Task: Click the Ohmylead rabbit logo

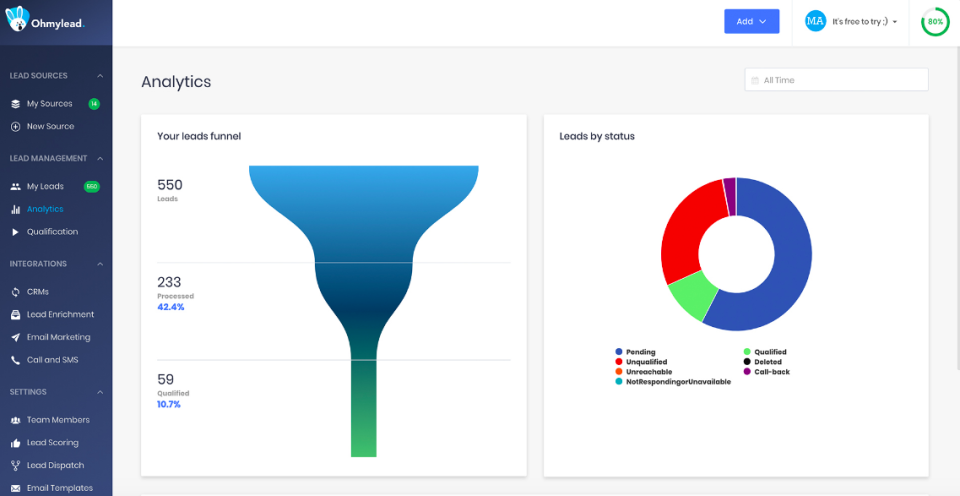Action: click(17, 18)
